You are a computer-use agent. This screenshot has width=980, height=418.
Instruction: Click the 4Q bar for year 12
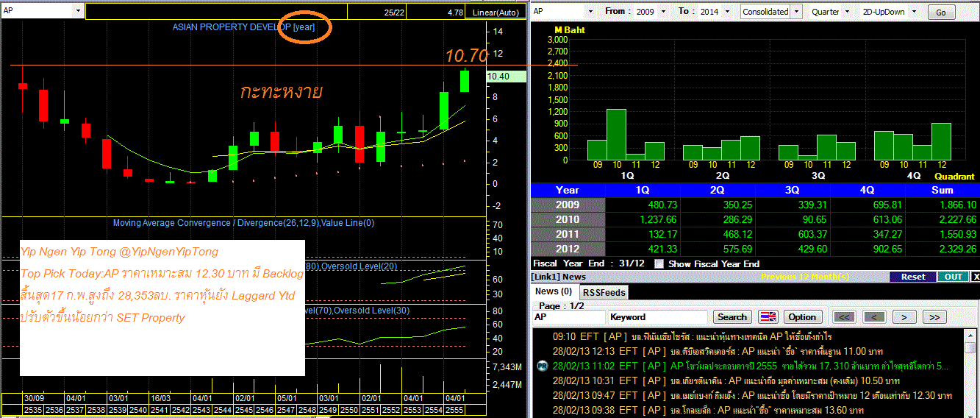pyautogui.click(x=940, y=141)
